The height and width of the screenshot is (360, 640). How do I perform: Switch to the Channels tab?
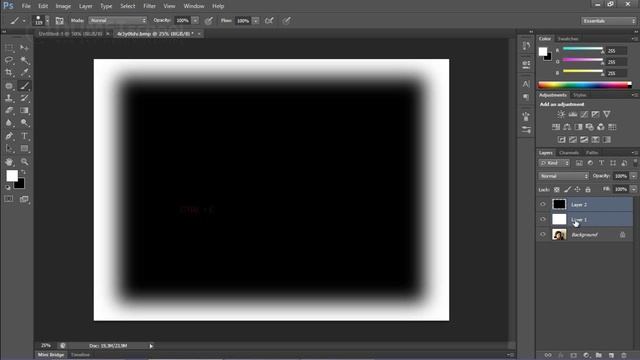tap(569, 153)
